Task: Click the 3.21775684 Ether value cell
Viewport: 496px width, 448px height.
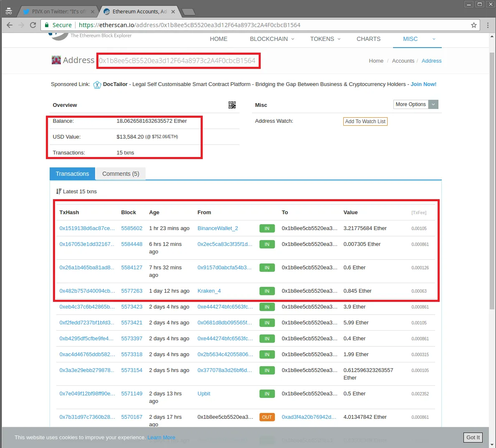Action: (365, 228)
